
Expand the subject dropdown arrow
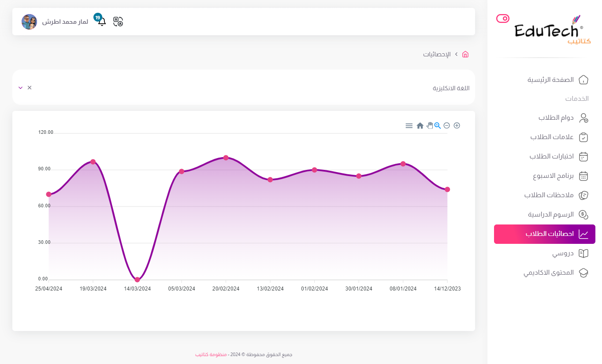(x=20, y=88)
